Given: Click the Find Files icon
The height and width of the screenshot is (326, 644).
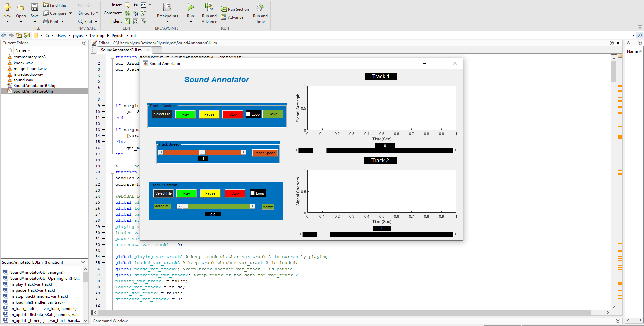Looking at the screenshot, I should coord(46,5).
